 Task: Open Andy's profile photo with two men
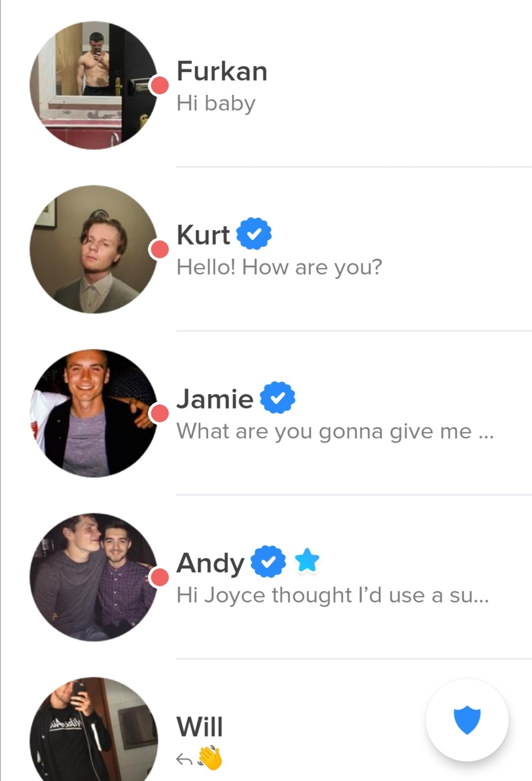point(94,577)
